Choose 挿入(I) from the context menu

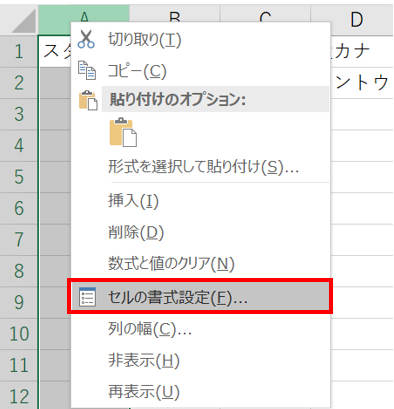tap(200, 201)
